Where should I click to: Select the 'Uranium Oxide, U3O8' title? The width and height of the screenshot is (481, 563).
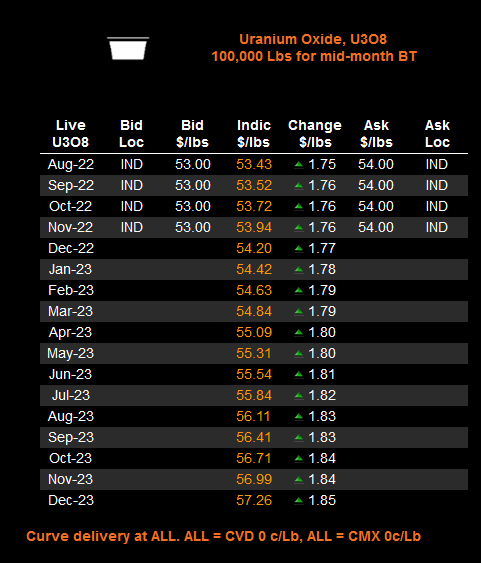[x=313, y=39]
